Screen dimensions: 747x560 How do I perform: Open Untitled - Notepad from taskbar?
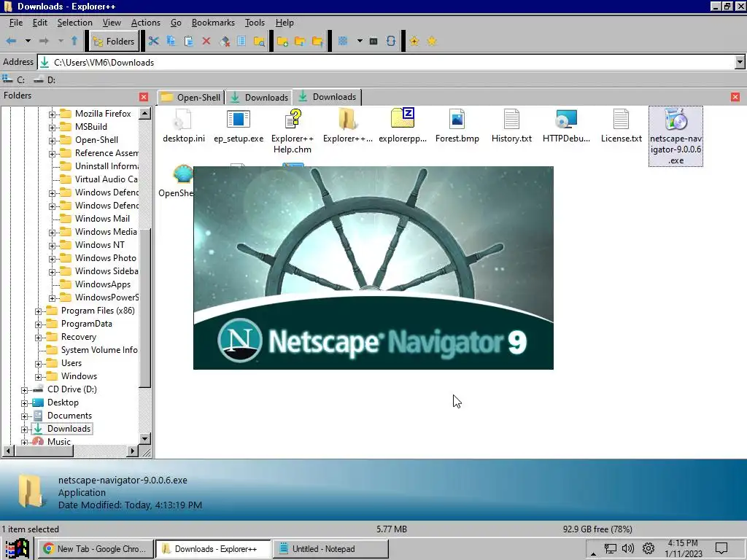click(330, 548)
